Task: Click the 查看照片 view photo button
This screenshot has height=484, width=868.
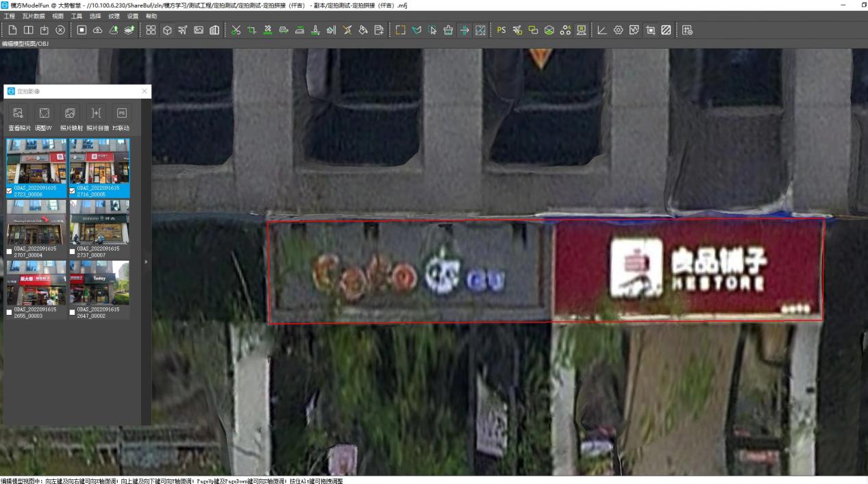Action: click(19, 118)
